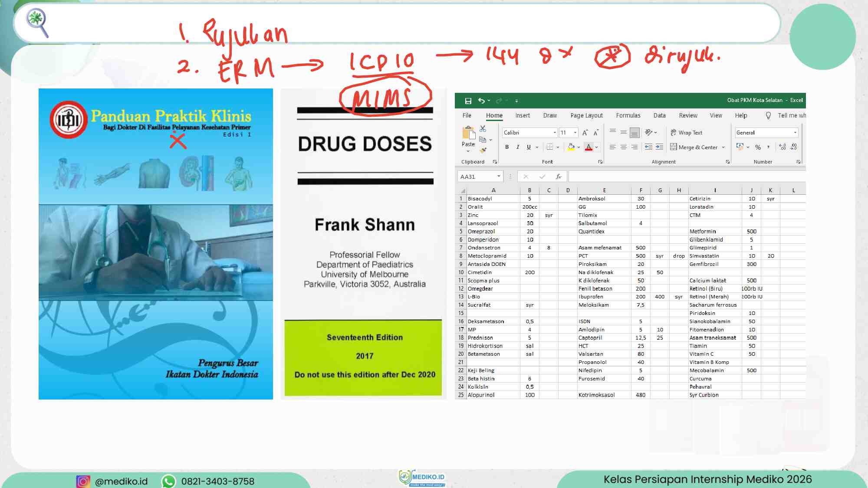Select column E header

tap(604, 190)
